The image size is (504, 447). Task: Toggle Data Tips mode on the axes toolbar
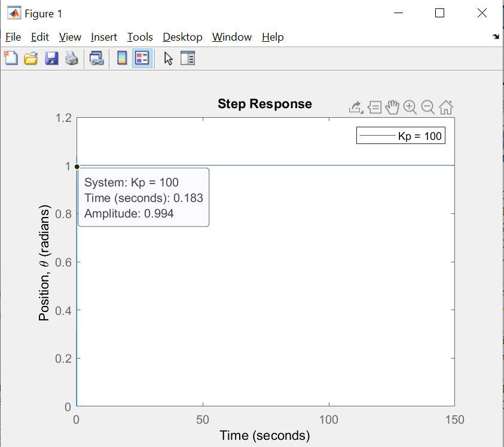pos(375,108)
